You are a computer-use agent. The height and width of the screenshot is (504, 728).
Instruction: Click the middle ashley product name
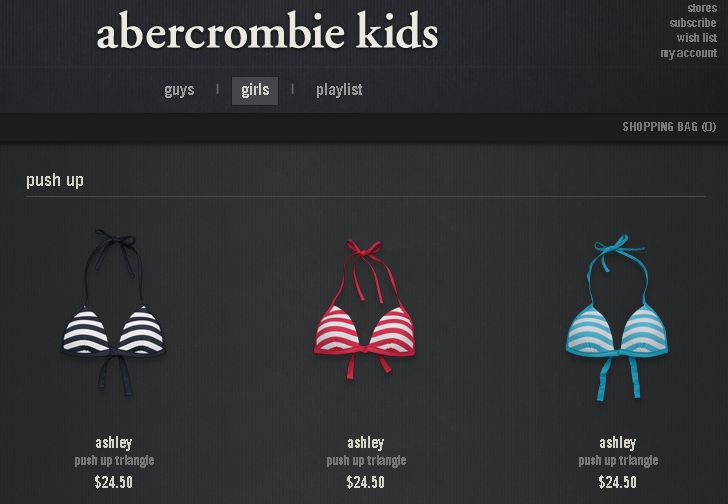coord(366,443)
